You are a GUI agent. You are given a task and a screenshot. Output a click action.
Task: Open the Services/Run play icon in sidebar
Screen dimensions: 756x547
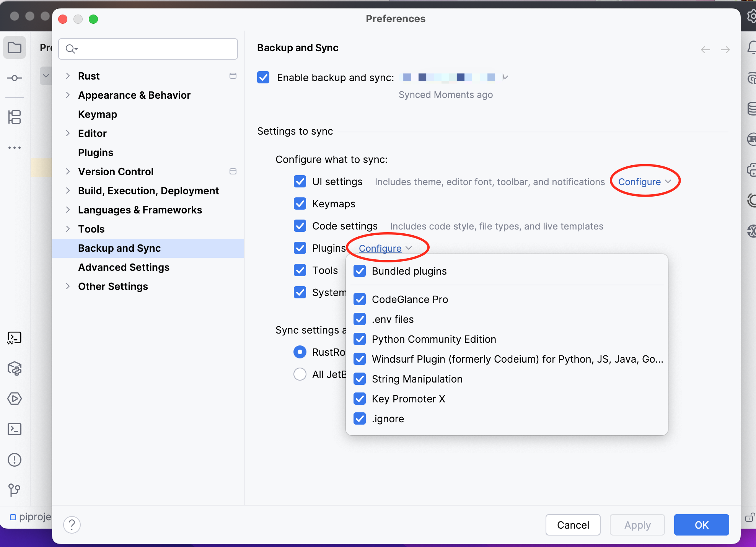click(15, 399)
